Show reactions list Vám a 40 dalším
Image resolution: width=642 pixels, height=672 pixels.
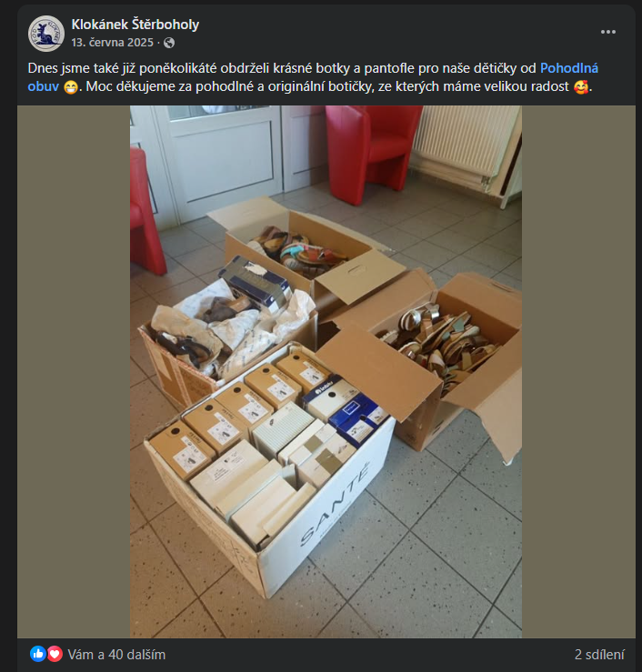pos(116,655)
